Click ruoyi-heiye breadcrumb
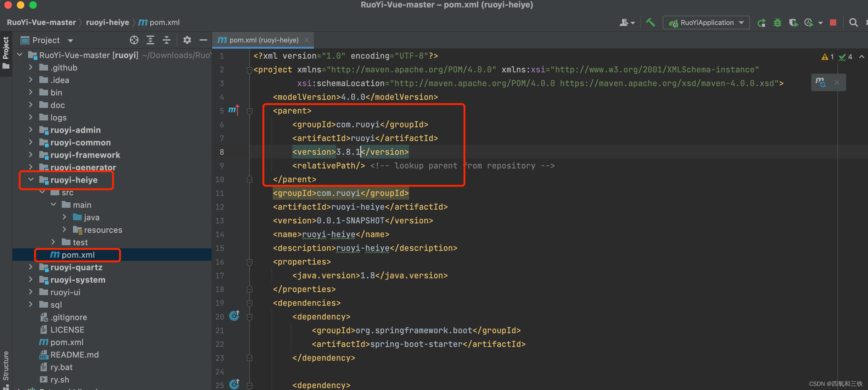This screenshot has width=868, height=390. point(108,22)
